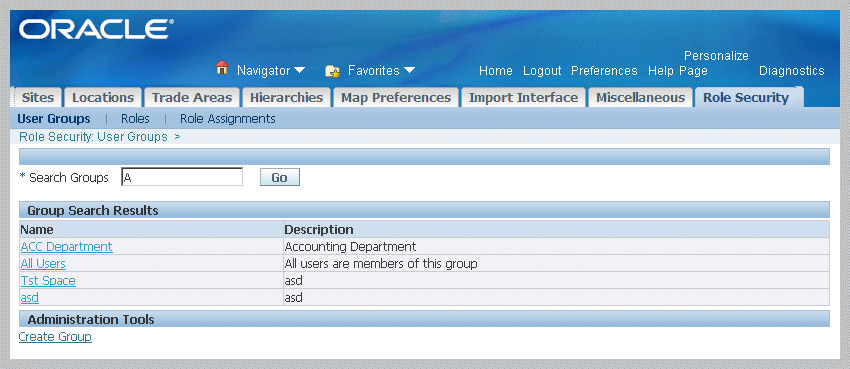
Task: Open the All Users group link
Action: 43,264
